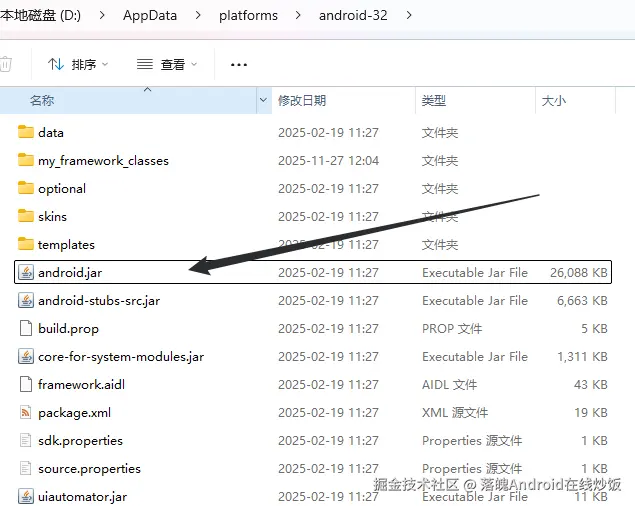Viewport: 635px width, 506px height.
Task: Select the android-stubs-src.jar file name
Action: pyautogui.click(x=99, y=301)
